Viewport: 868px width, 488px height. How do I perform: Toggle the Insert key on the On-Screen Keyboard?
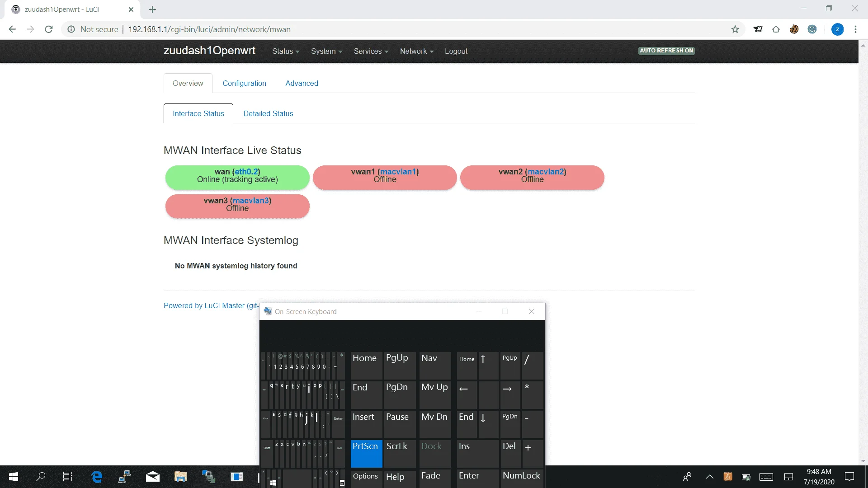click(366, 424)
